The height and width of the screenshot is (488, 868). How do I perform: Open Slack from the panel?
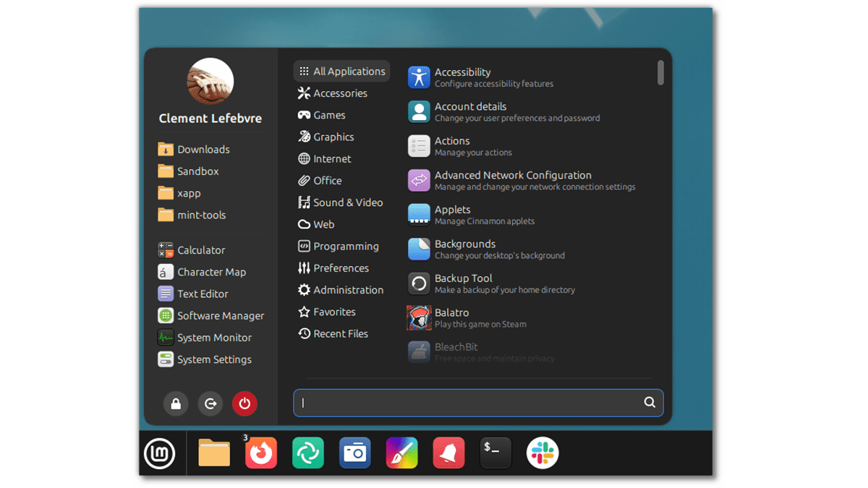pos(542,453)
